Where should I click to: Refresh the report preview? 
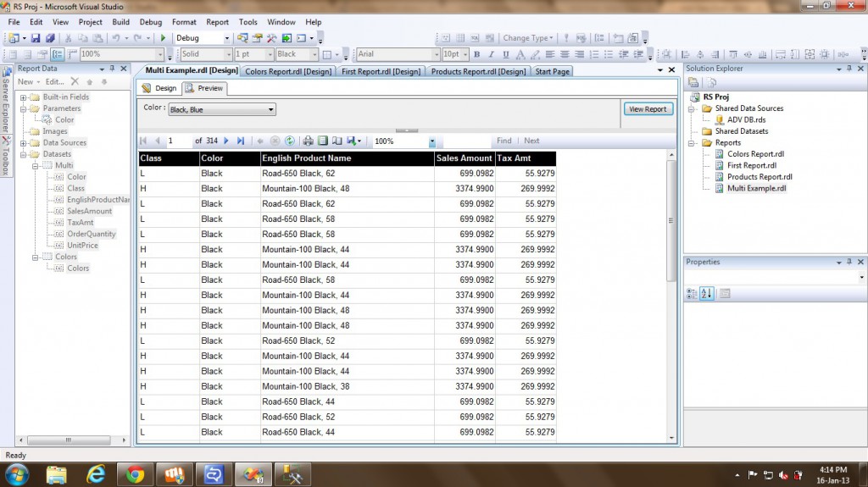290,141
